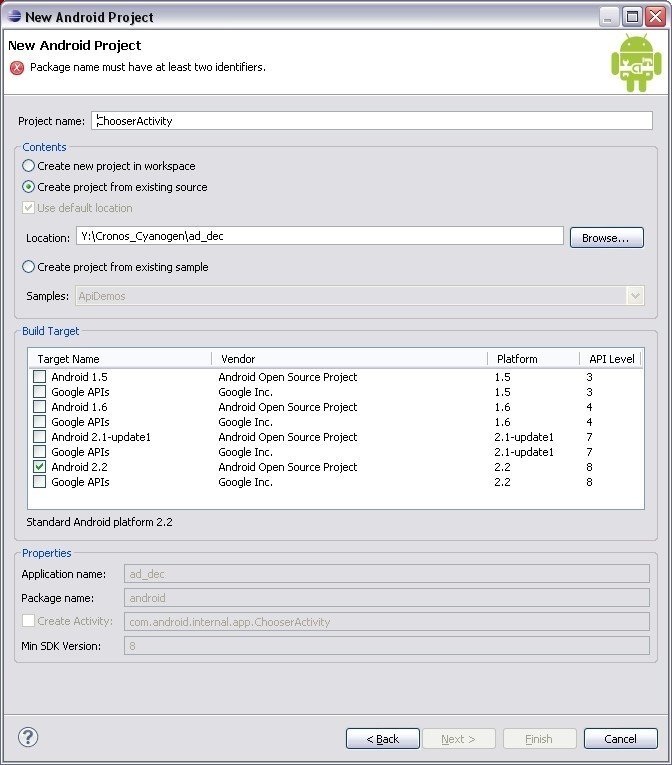Click the help question mark icon
The height and width of the screenshot is (765, 672).
pos(28,737)
